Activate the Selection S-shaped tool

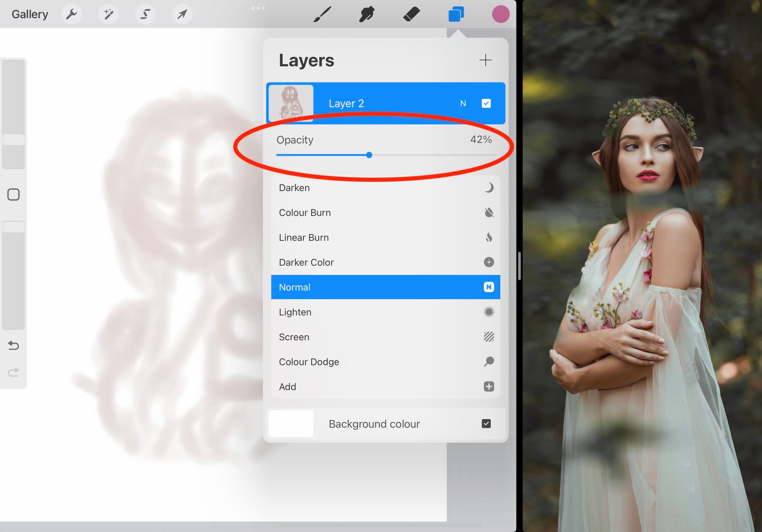(145, 14)
